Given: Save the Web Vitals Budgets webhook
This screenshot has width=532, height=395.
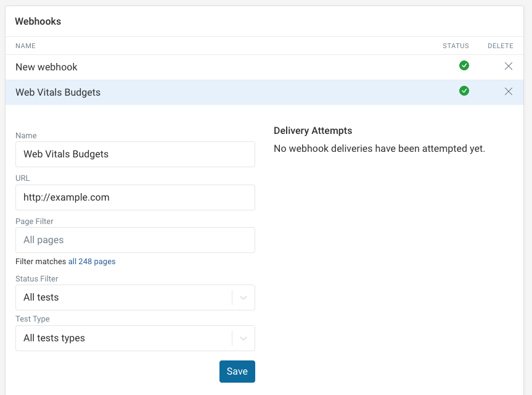Looking at the screenshot, I should pyautogui.click(x=237, y=371).
